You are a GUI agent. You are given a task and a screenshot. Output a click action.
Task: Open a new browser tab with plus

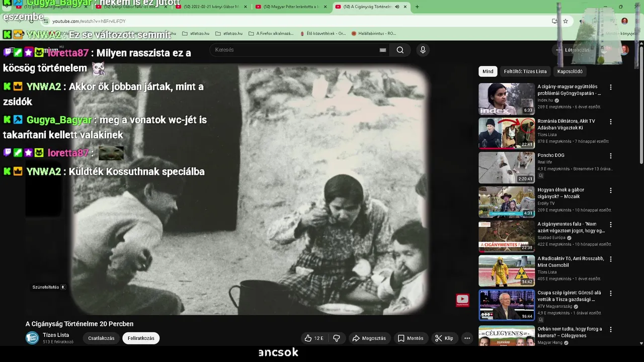417,7
